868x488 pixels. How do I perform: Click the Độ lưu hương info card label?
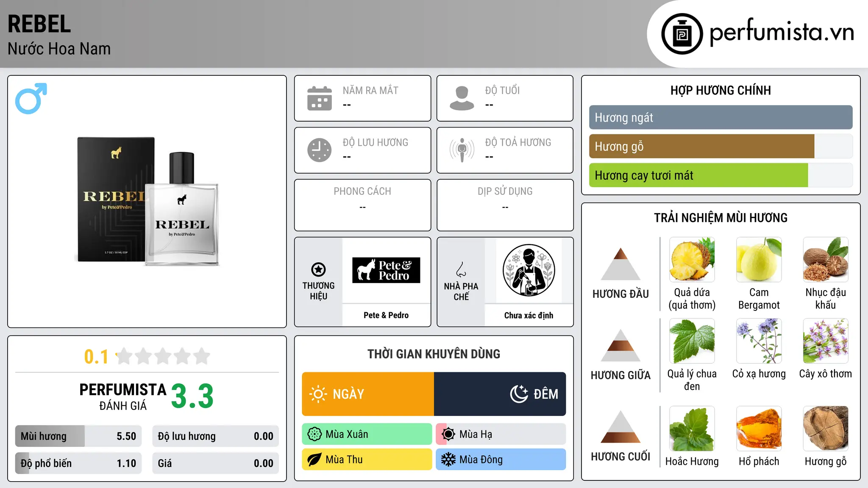tap(376, 142)
